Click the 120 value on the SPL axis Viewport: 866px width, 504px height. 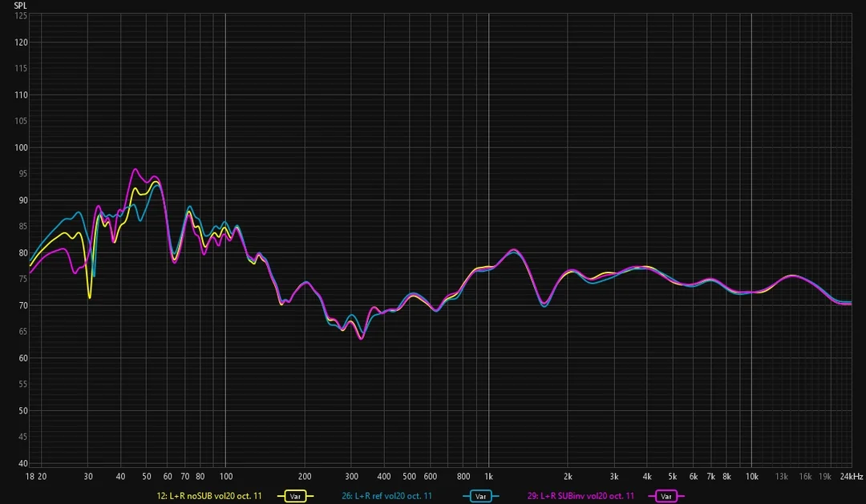[x=21, y=42]
